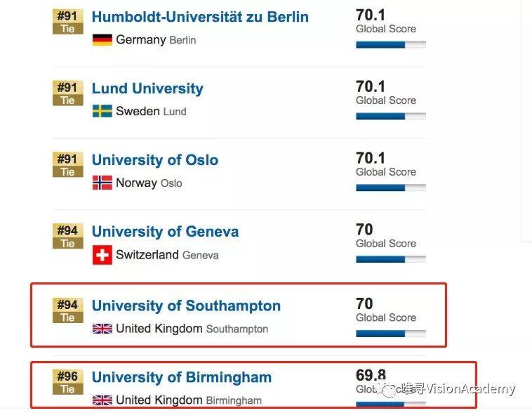Image resolution: width=532 pixels, height=413 pixels.
Task: Click the #94 Tie badge for University of Geneva
Action: tap(67, 237)
